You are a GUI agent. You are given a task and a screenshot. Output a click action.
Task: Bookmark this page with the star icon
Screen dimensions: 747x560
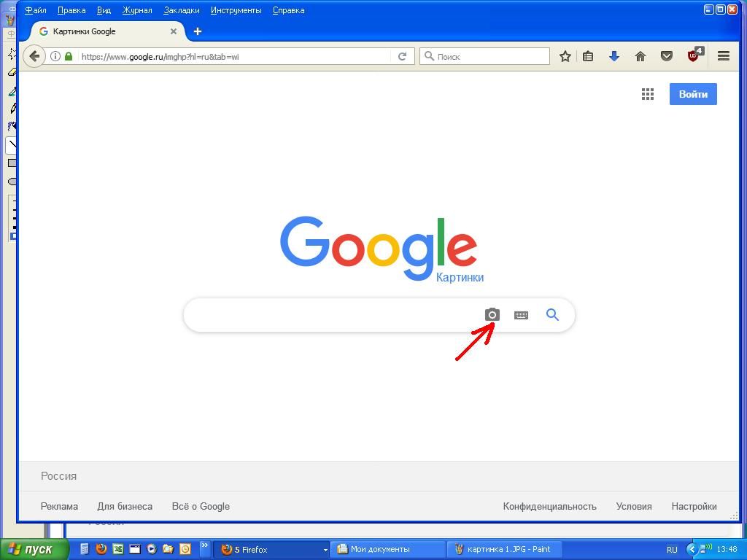coord(565,56)
